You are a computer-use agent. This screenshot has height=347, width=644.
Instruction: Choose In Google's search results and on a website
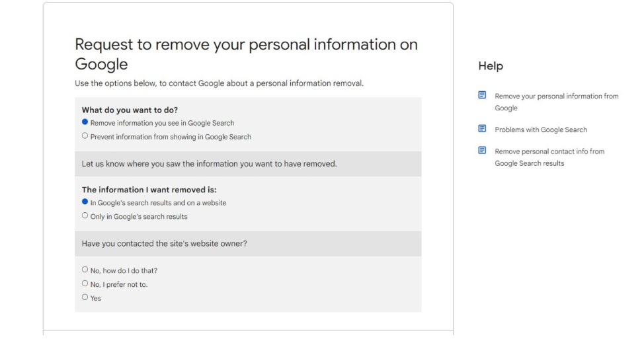[x=85, y=202]
